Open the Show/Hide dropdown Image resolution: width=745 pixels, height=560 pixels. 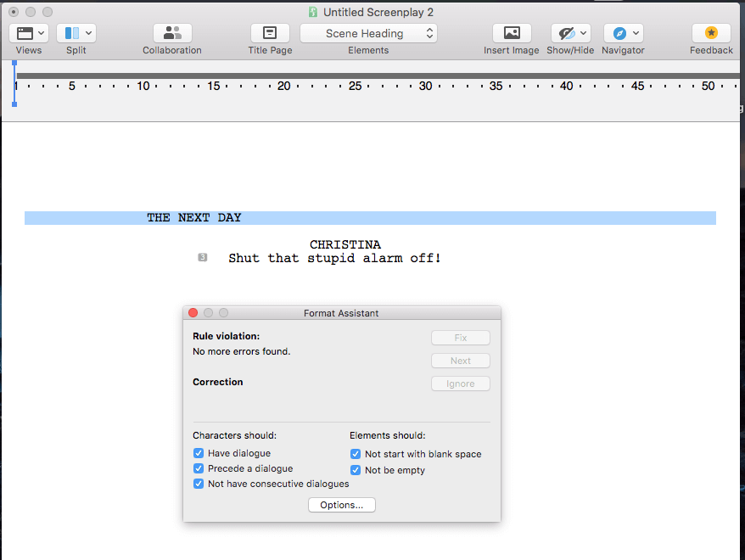click(570, 33)
